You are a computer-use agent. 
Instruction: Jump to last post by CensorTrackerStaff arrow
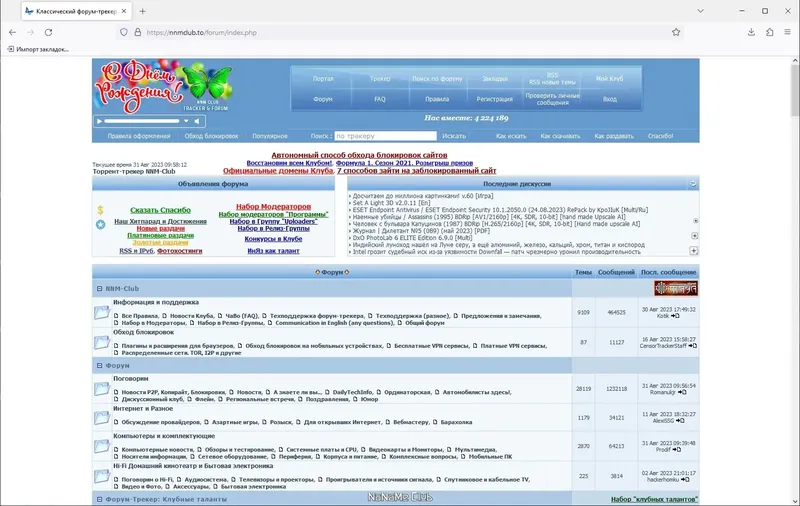[693, 346]
